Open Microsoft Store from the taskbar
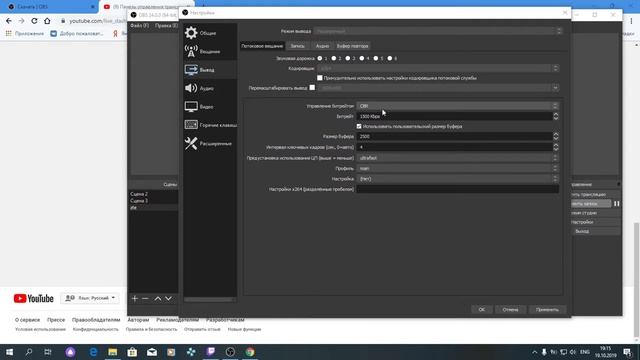640x360 pixels. 132,352
